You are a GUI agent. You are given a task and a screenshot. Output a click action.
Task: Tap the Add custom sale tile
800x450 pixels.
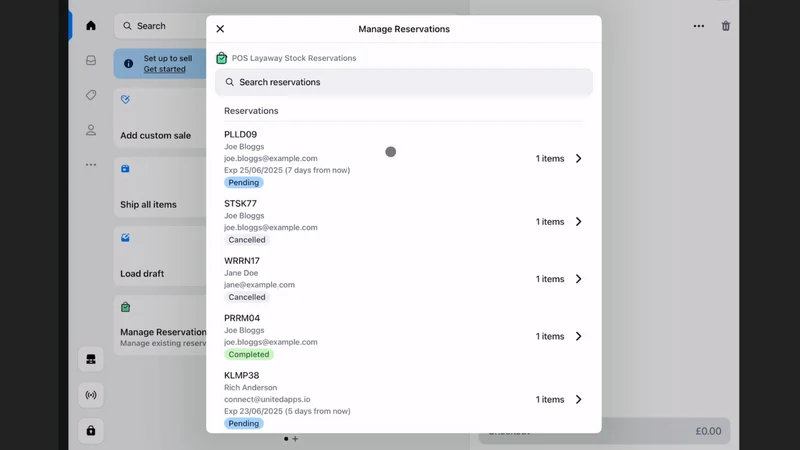click(x=160, y=118)
